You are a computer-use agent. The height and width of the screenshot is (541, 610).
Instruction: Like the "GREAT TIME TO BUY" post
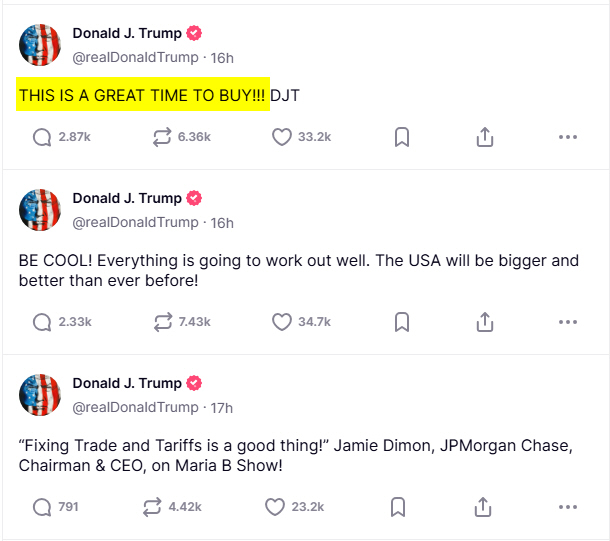click(x=282, y=137)
